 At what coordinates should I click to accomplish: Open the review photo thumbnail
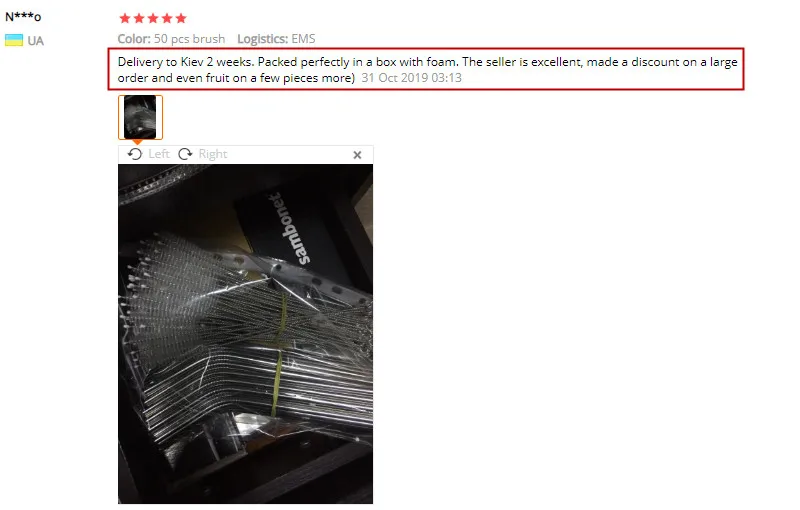click(140, 117)
